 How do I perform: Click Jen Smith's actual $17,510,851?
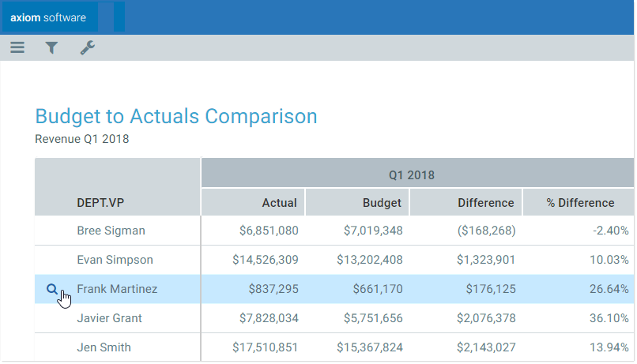click(266, 347)
